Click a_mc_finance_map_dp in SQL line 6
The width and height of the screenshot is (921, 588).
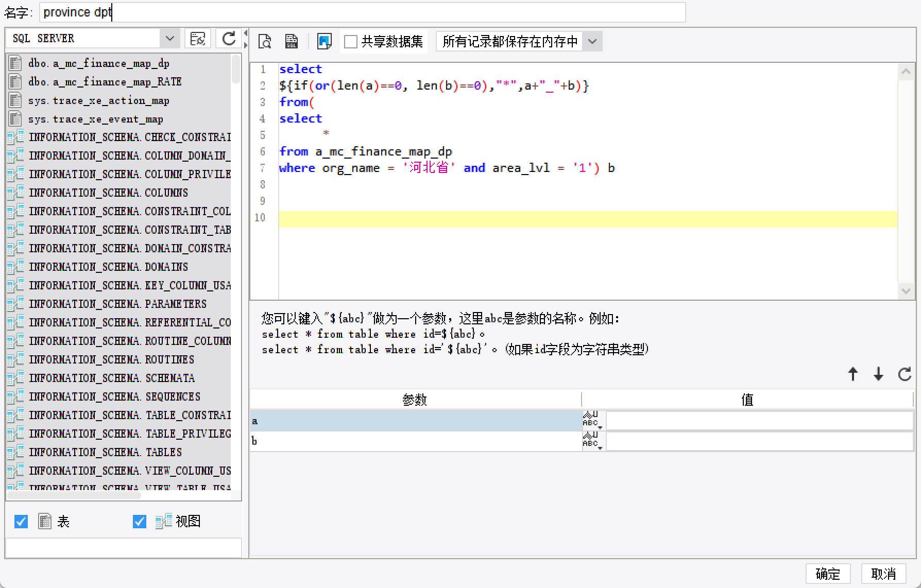coord(384,151)
